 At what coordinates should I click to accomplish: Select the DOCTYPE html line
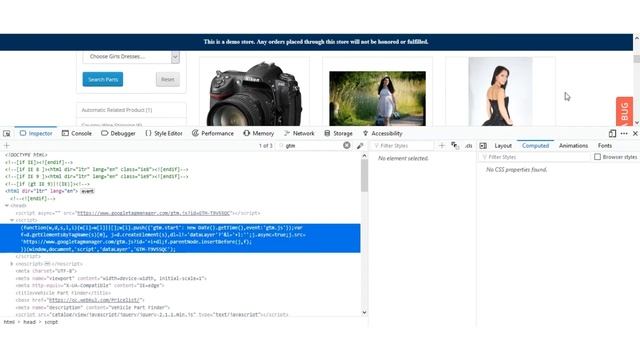click(26, 155)
